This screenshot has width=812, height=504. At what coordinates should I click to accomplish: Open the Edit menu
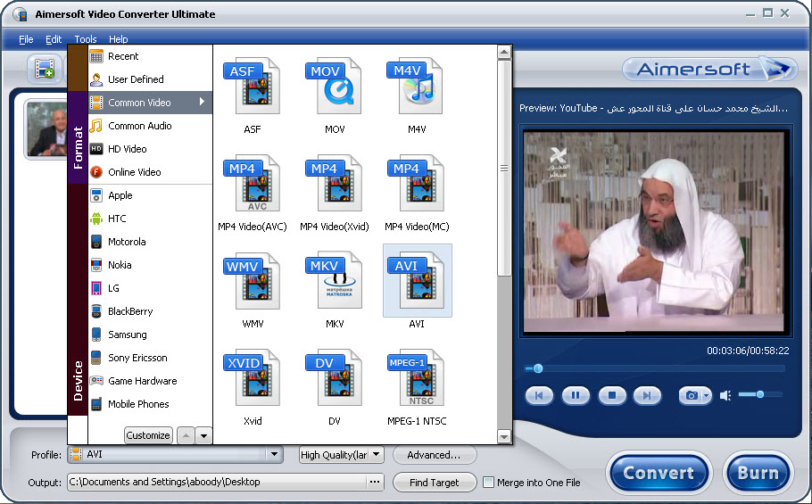pos(54,39)
